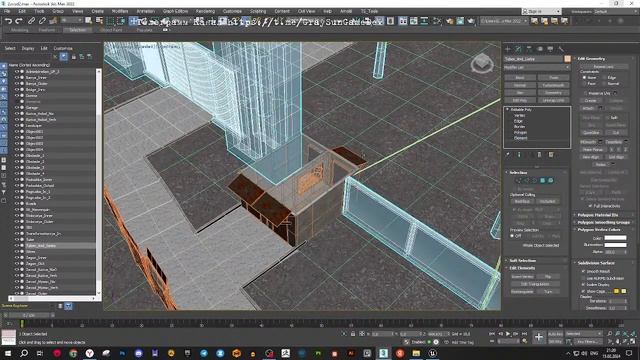The image size is (640, 360).
Task: Select the Unlink Selection tool
Action: coord(42,20)
